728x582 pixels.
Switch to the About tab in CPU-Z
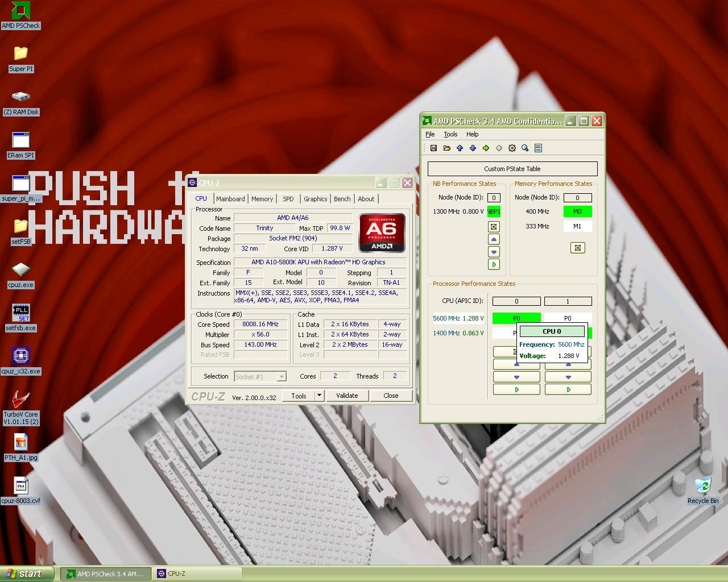(x=366, y=199)
